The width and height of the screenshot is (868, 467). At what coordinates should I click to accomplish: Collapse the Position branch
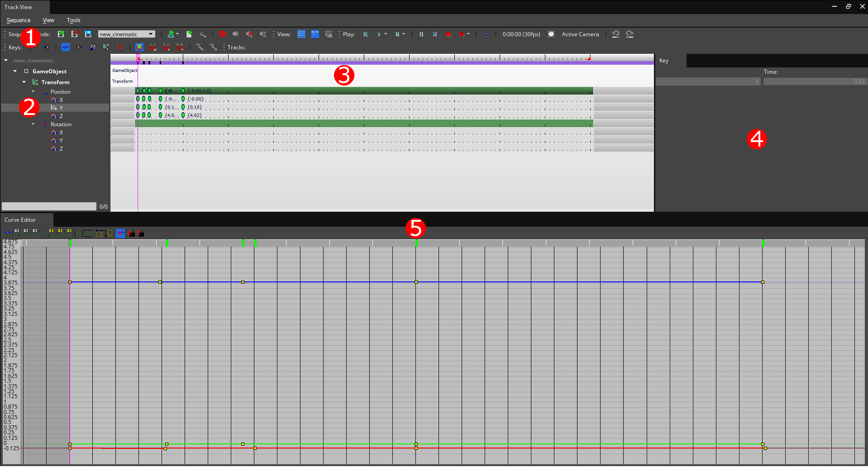point(33,91)
